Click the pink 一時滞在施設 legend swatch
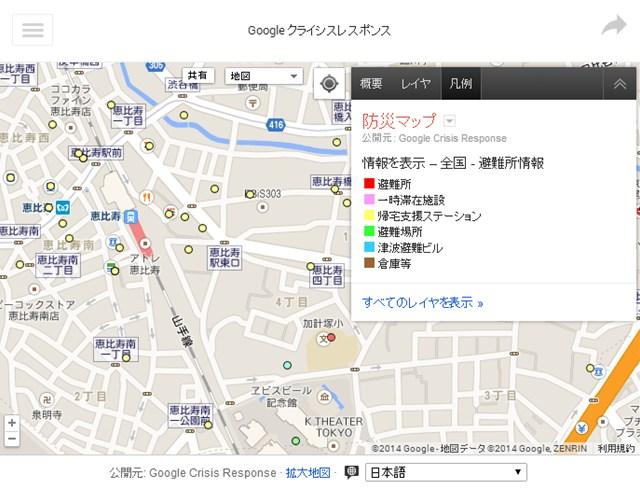The height and width of the screenshot is (488, 640). (369, 199)
